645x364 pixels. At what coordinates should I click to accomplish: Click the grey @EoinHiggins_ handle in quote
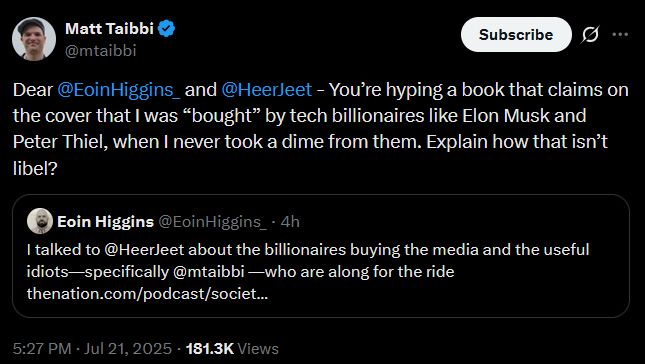(213, 222)
